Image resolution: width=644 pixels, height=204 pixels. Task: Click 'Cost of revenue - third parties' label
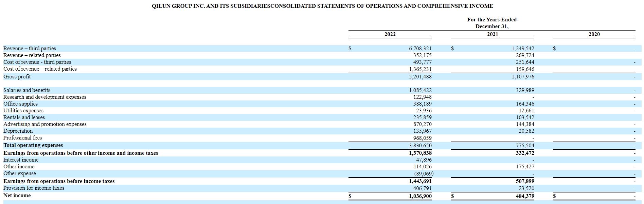click(x=37, y=62)
